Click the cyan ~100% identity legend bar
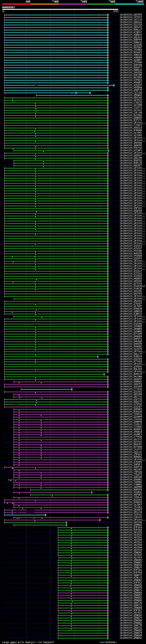146x644 pixels. 130,4
